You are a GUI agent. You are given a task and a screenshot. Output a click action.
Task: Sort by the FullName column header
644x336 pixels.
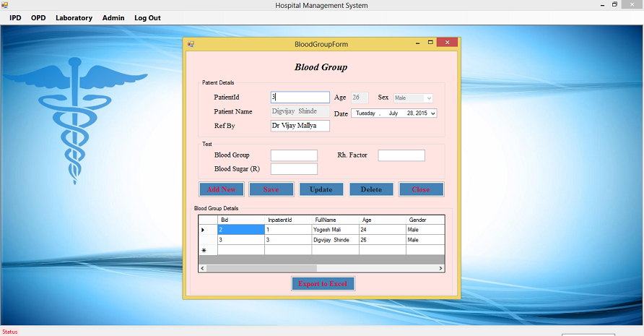[335, 220]
